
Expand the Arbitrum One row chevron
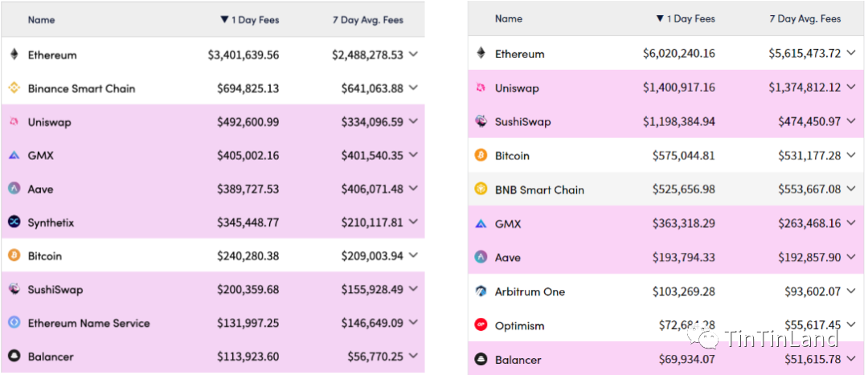click(851, 291)
